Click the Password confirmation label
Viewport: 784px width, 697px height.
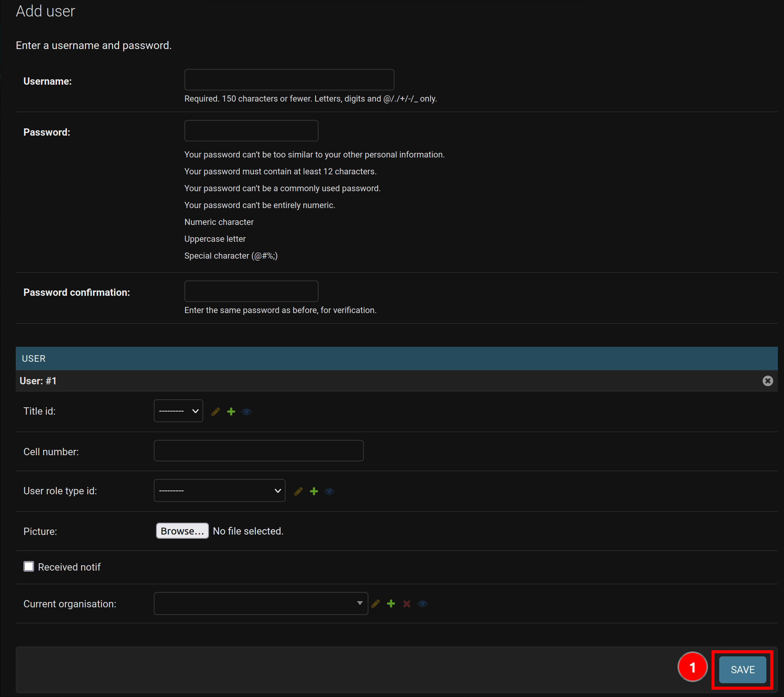[x=77, y=292]
